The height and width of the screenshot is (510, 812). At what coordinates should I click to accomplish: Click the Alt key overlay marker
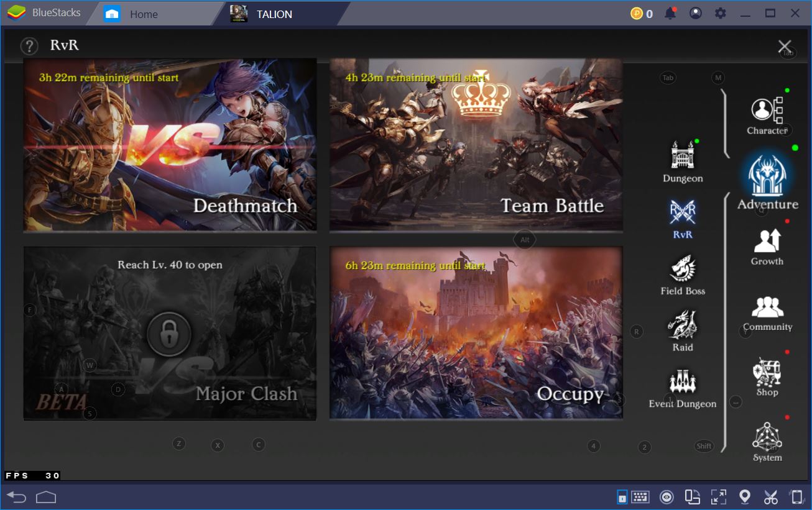tap(525, 240)
